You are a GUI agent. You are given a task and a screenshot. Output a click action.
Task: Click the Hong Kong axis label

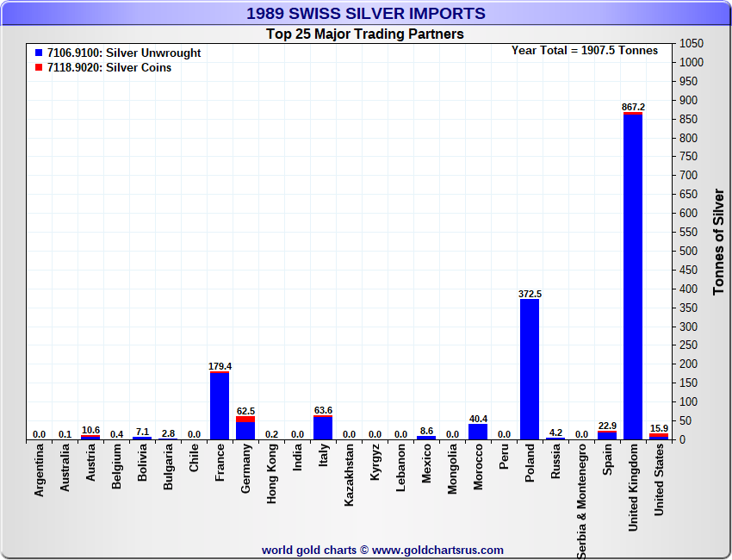[271, 474]
